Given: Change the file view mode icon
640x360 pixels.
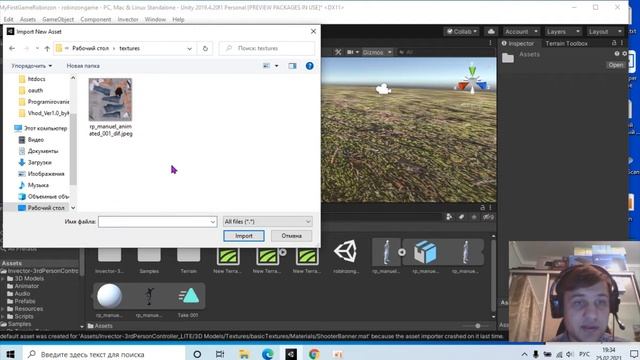Looking at the screenshot, I should click(267, 66).
